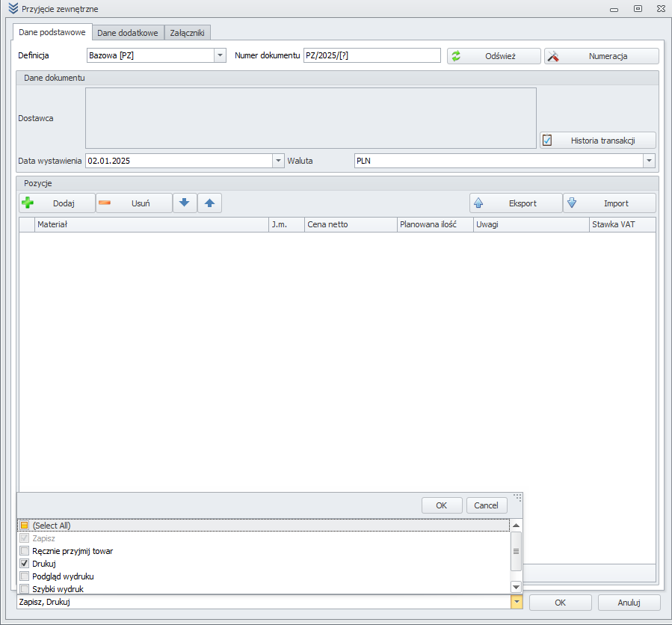Viewport: 672px width, 625px height.
Task: Click the Anuluj button
Action: (629, 603)
